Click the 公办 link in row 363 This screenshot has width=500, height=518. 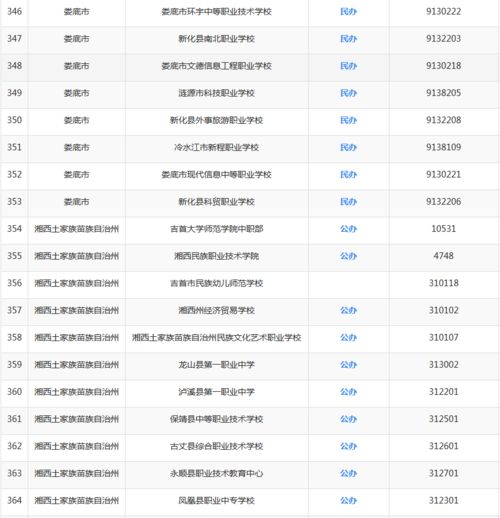pos(348,473)
